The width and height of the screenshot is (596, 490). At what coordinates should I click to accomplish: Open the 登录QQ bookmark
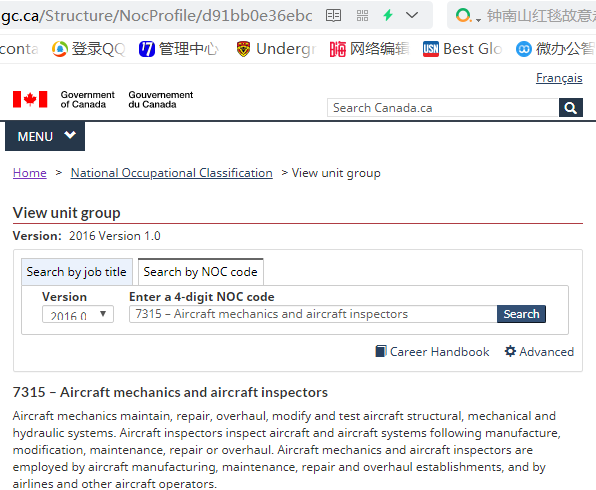pos(89,49)
